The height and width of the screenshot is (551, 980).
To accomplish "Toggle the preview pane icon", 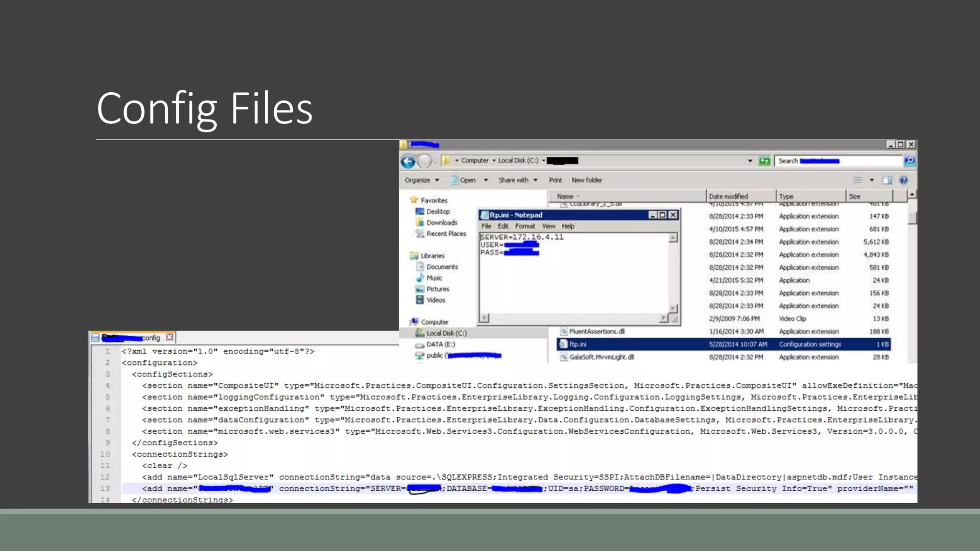I will pos(887,180).
